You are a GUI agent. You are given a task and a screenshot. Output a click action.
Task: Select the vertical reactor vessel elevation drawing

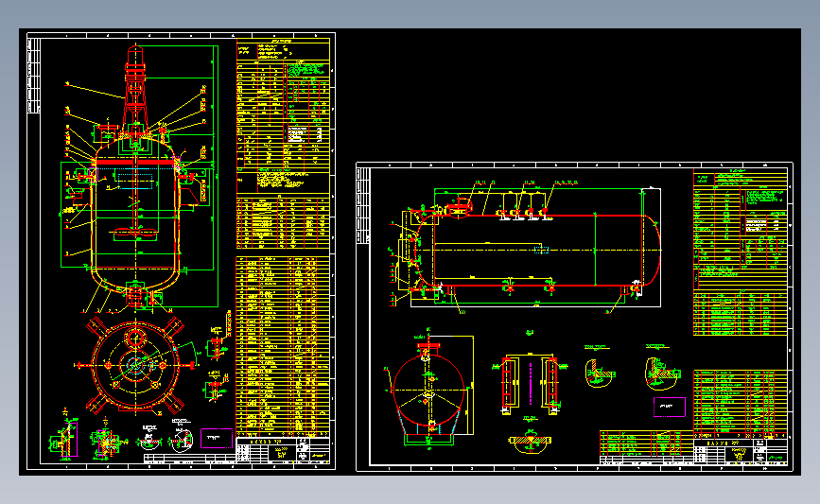coord(137,178)
